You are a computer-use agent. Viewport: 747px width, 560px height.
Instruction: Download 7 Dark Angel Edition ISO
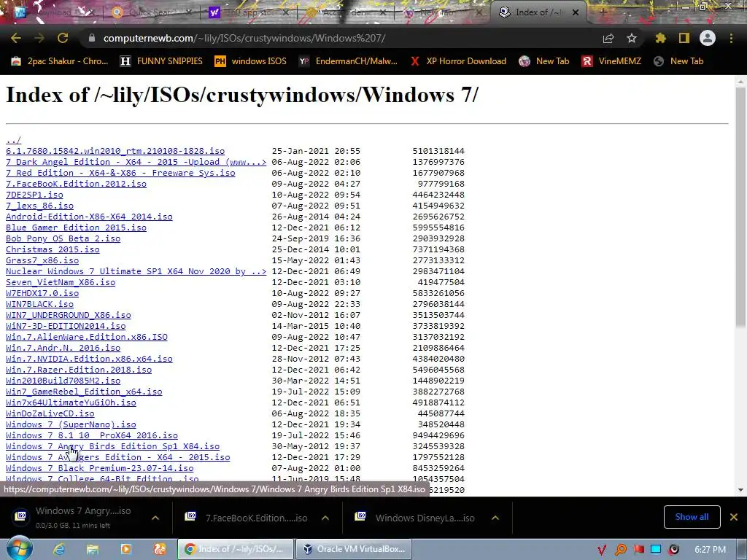(x=136, y=162)
